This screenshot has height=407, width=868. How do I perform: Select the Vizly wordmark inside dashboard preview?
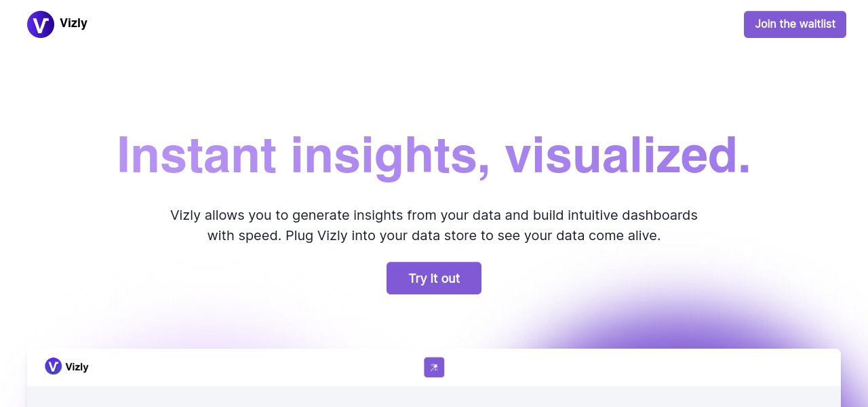(x=77, y=367)
